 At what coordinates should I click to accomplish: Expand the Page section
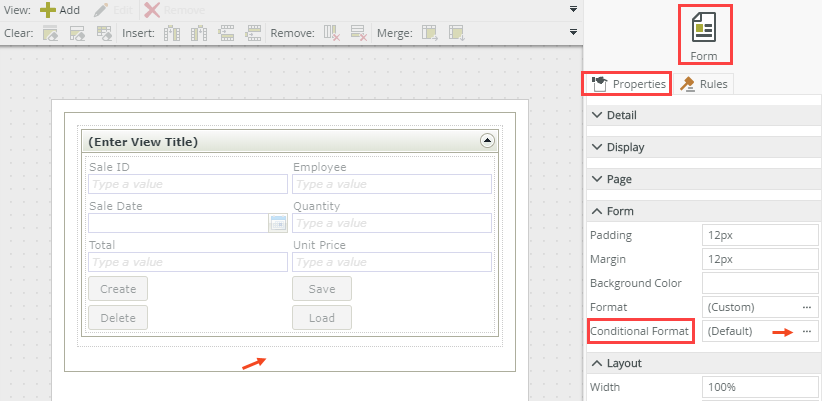coord(704,179)
